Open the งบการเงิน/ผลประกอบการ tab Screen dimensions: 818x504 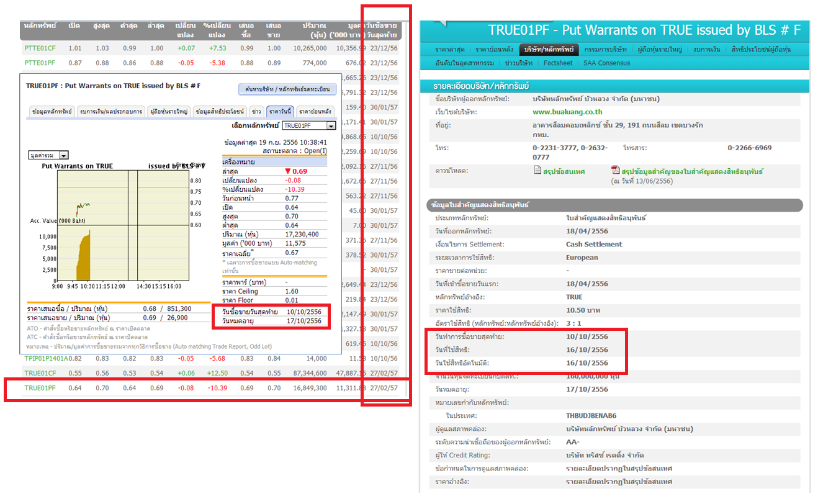click(x=111, y=112)
